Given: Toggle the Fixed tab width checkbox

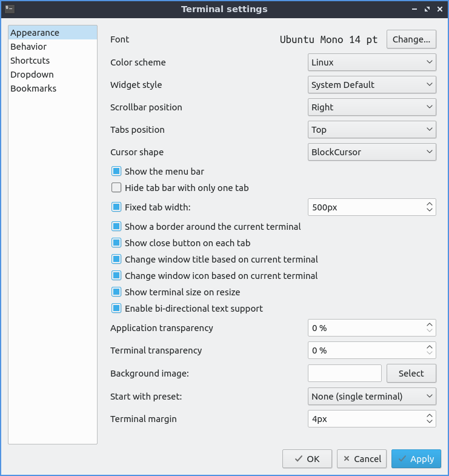Looking at the screenshot, I should click(117, 207).
